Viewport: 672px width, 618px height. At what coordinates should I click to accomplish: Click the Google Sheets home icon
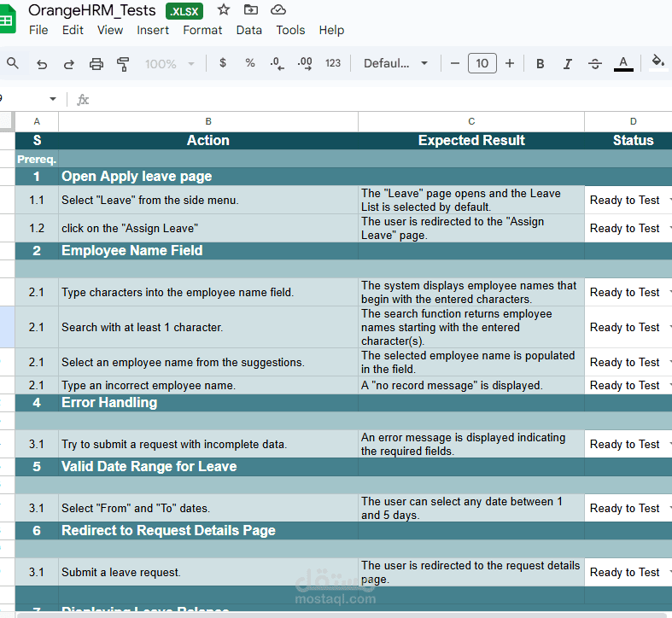pyautogui.click(x=8, y=20)
